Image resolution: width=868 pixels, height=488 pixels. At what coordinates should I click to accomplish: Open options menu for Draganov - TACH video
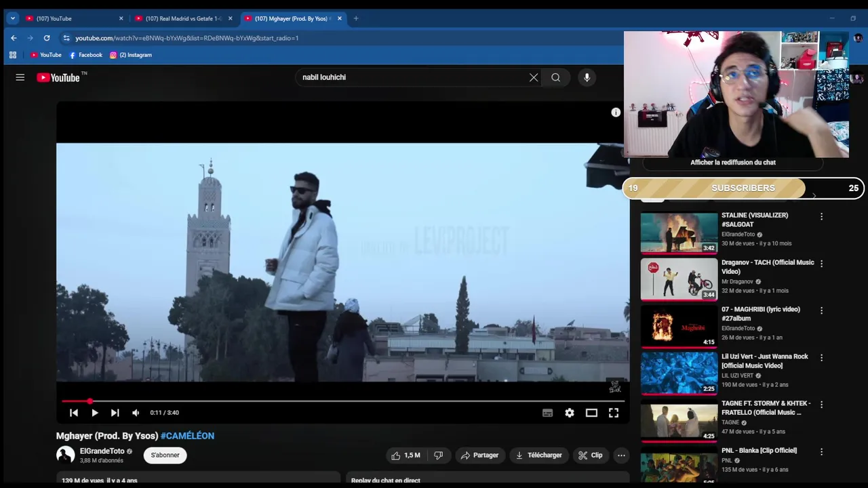[821, 264]
